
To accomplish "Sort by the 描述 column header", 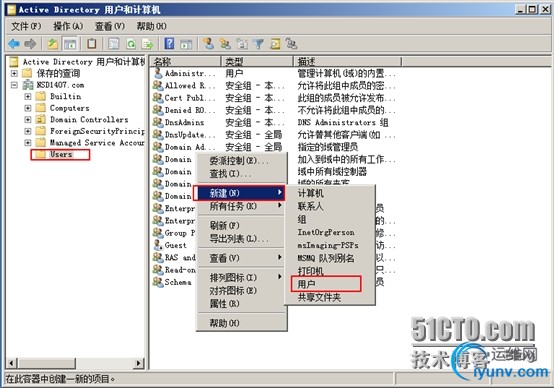I will (348, 61).
